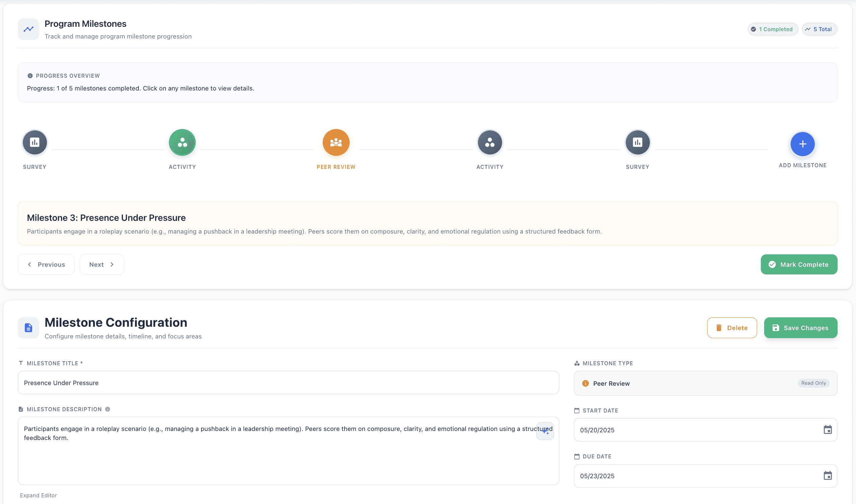Open the Due Date calendar picker
The height and width of the screenshot is (504, 856).
coord(828,476)
